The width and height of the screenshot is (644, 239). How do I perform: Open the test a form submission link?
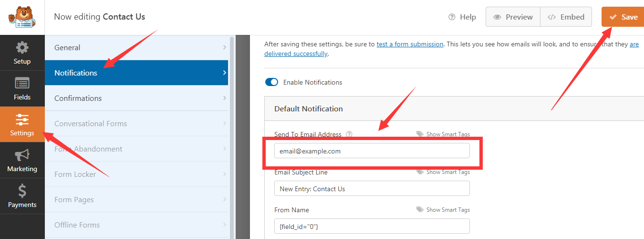coord(410,44)
